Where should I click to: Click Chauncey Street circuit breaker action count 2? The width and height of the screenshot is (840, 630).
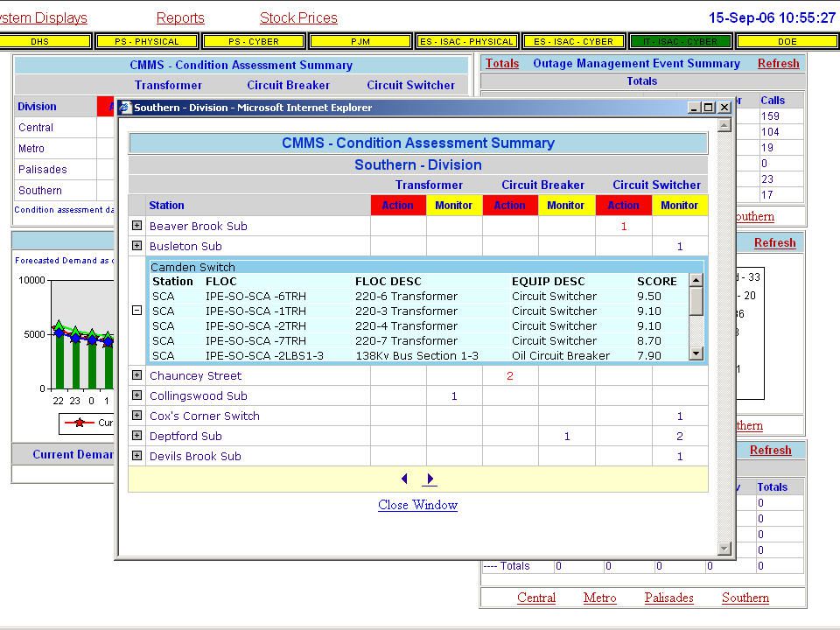[510, 375]
